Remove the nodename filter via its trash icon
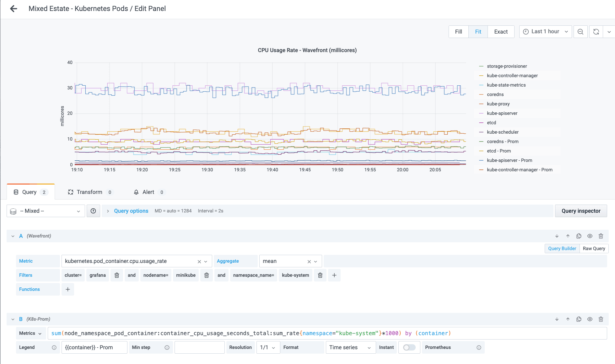The height and width of the screenshot is (364, 615). pos(207,275)
